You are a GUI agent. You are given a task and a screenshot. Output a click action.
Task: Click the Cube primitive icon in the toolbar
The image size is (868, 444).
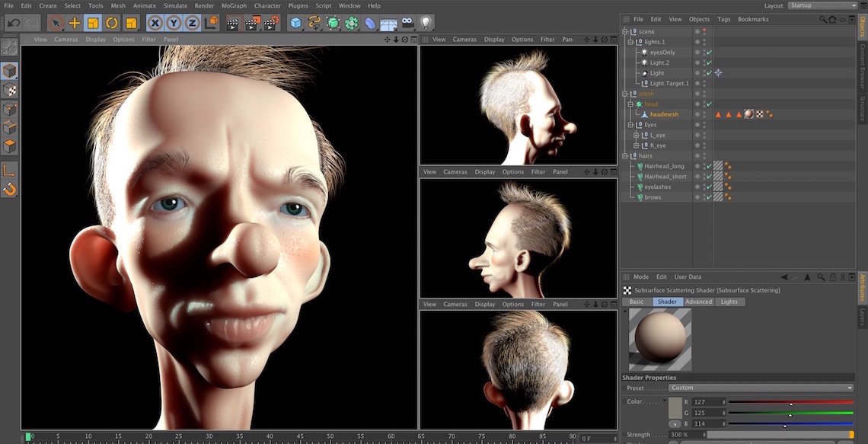click(295, 23)
